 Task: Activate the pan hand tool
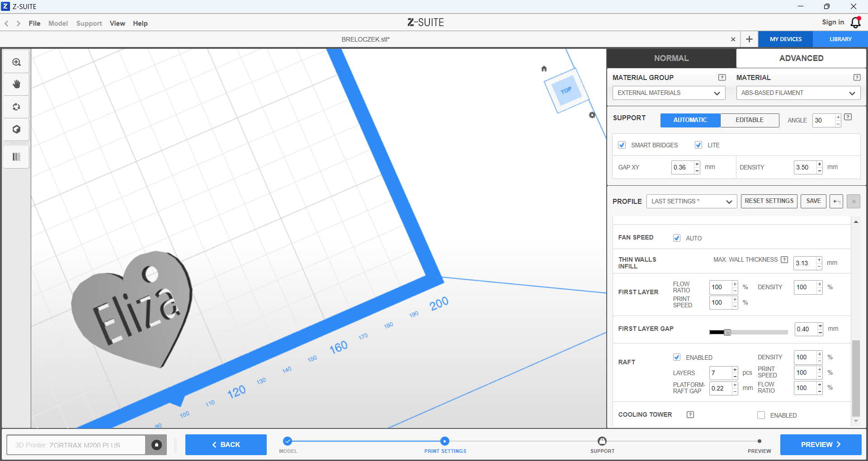coord(17,84)
